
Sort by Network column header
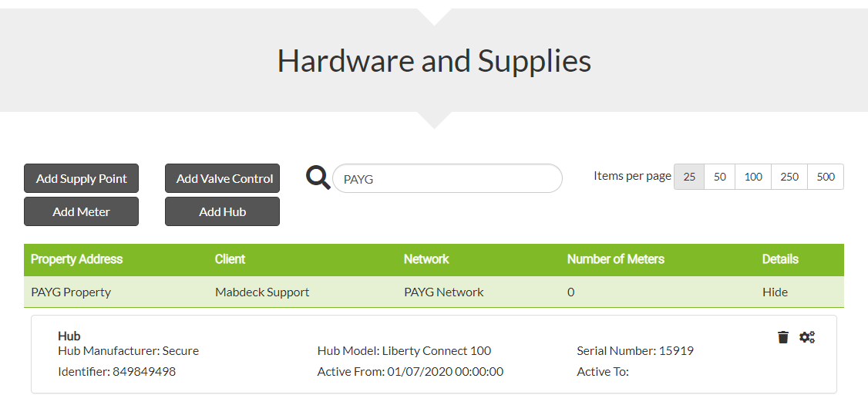[426, 259]
